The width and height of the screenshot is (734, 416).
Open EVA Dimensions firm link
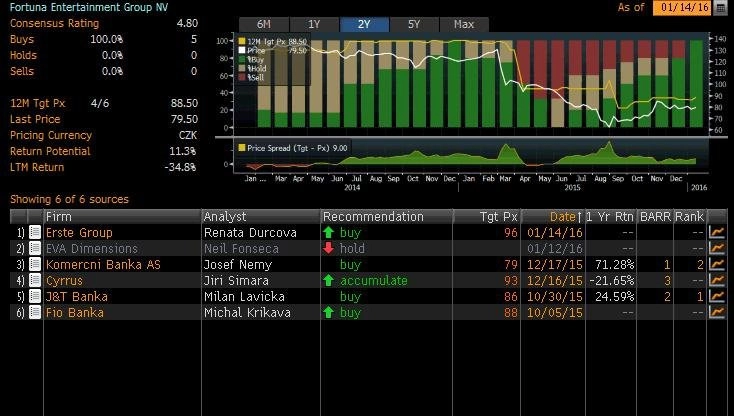pos(92,248)
